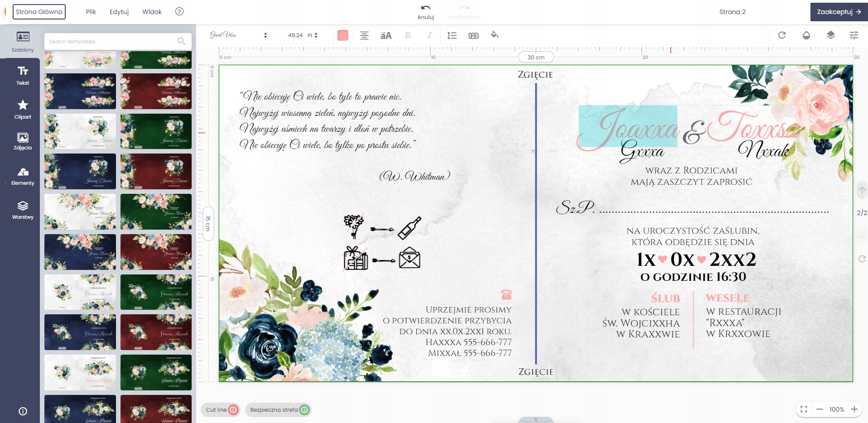This screenshot has width=868, height=423.
Task: Click the 1x 0x 2xx2 date text
Action: pos(696,260)
